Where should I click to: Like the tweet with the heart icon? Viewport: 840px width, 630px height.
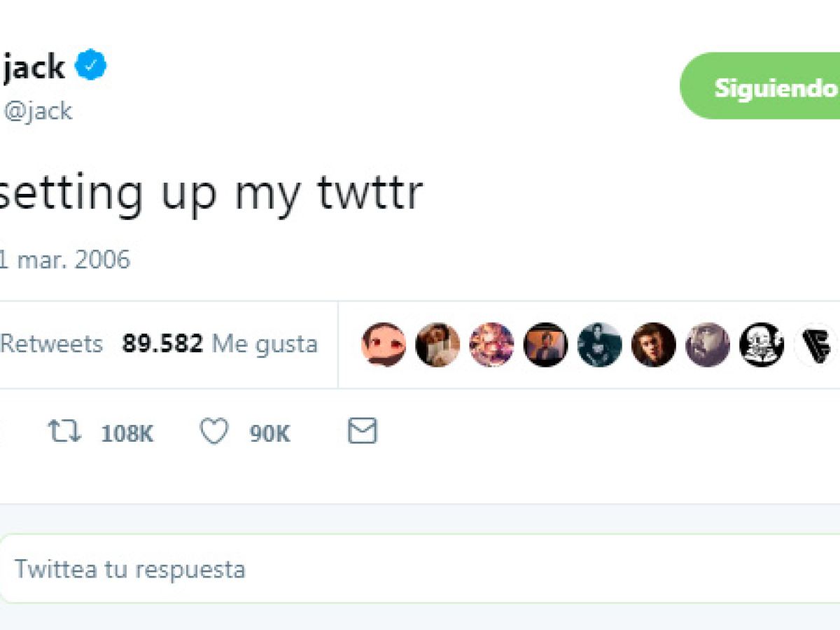[x=213, y=433]
